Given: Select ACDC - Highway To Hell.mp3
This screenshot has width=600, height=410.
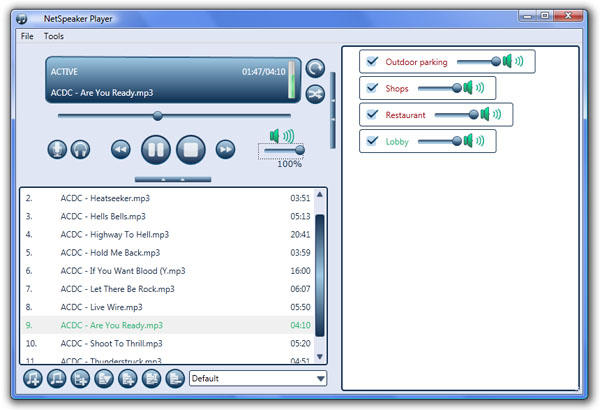Looking at the screenshot, I should click(x=168, y=234).
